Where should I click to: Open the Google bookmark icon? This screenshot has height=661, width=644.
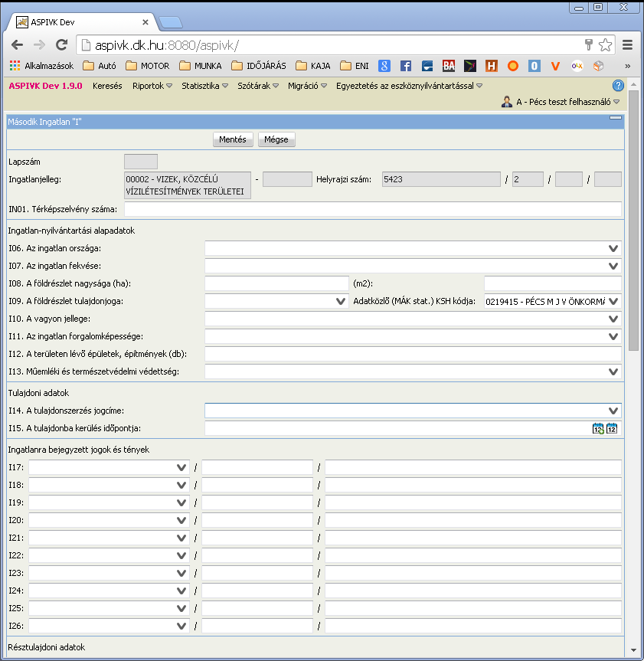[x=384, y=66]
